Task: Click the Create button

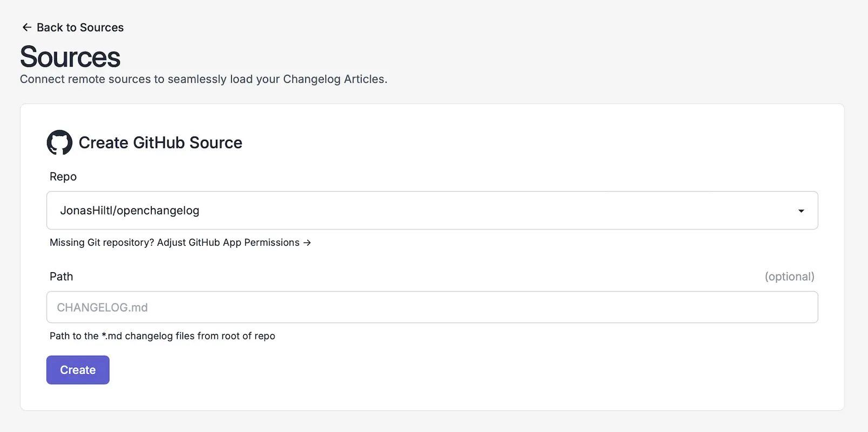Action: pos(78,370)
